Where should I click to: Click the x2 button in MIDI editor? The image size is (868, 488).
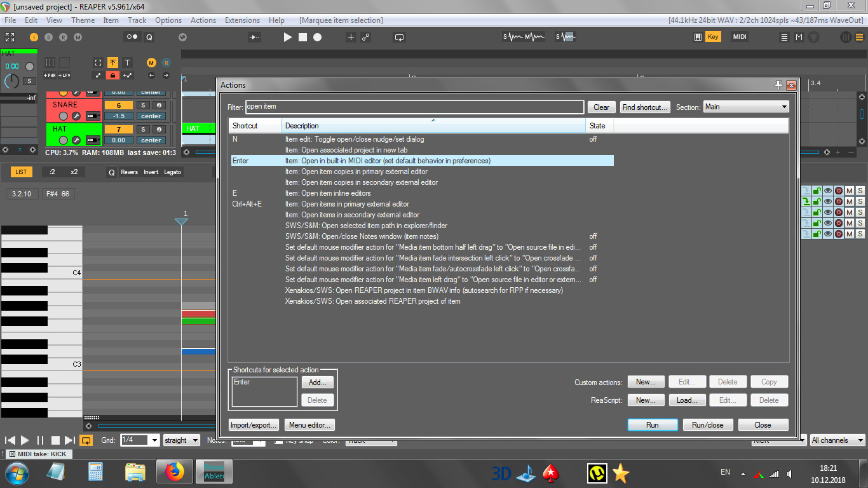pyautogui.click(x=74, y=172)
